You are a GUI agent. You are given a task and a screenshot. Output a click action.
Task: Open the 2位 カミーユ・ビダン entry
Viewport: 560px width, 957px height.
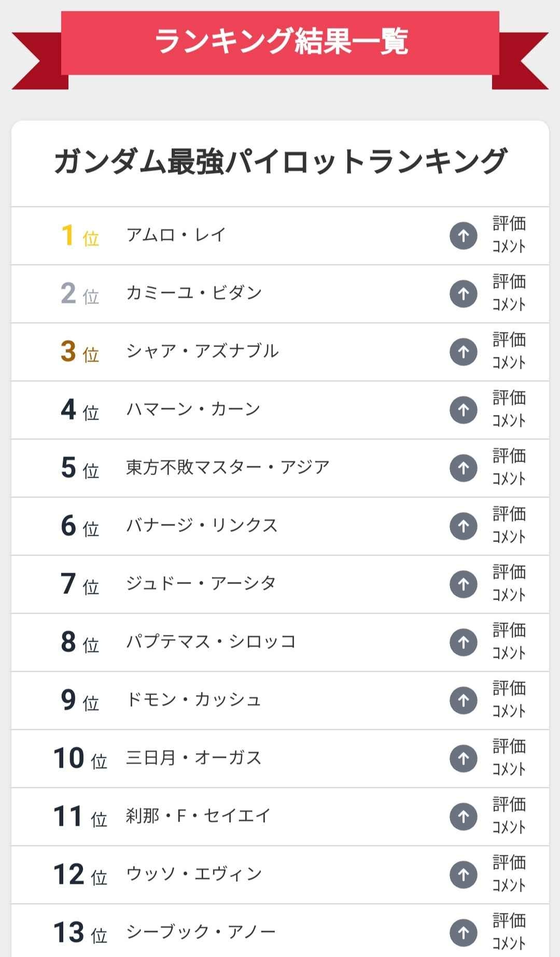tap(194, 293)
